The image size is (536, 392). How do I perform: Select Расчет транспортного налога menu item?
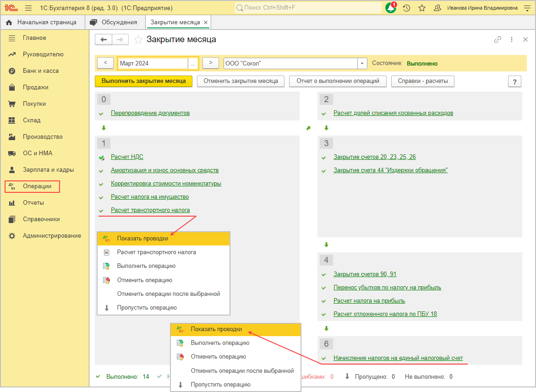tap(164, 252)
